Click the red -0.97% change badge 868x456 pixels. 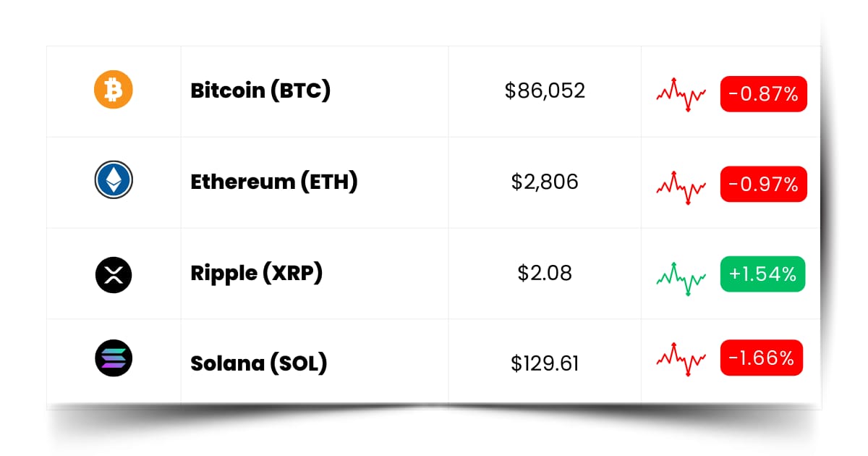click(763, 184)
